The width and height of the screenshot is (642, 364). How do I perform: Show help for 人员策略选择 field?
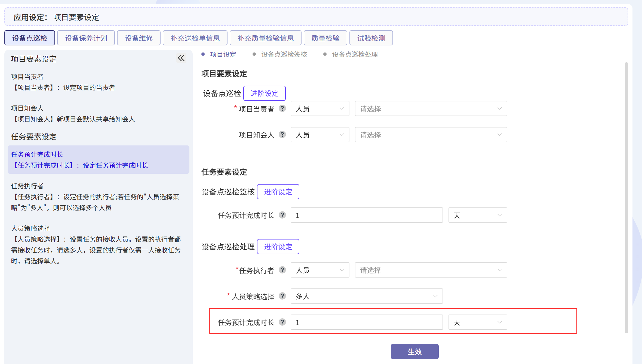tap(282, 296)
